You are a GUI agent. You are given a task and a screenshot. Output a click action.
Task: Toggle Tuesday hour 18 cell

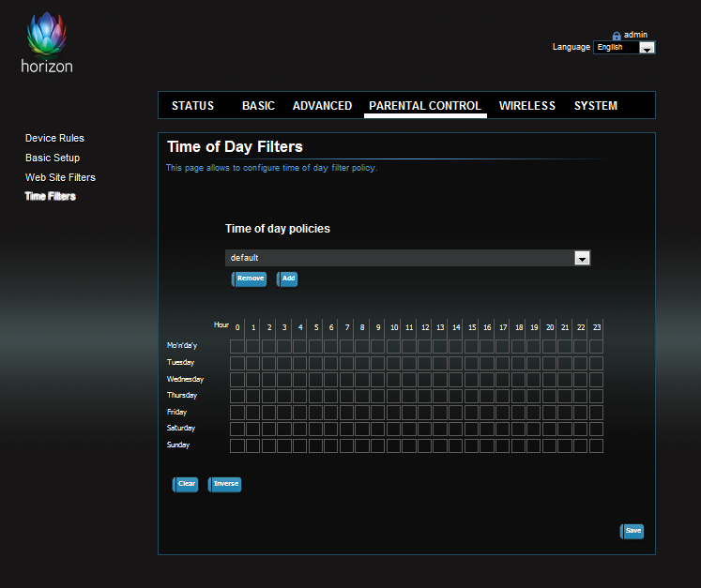click(518, 363)
